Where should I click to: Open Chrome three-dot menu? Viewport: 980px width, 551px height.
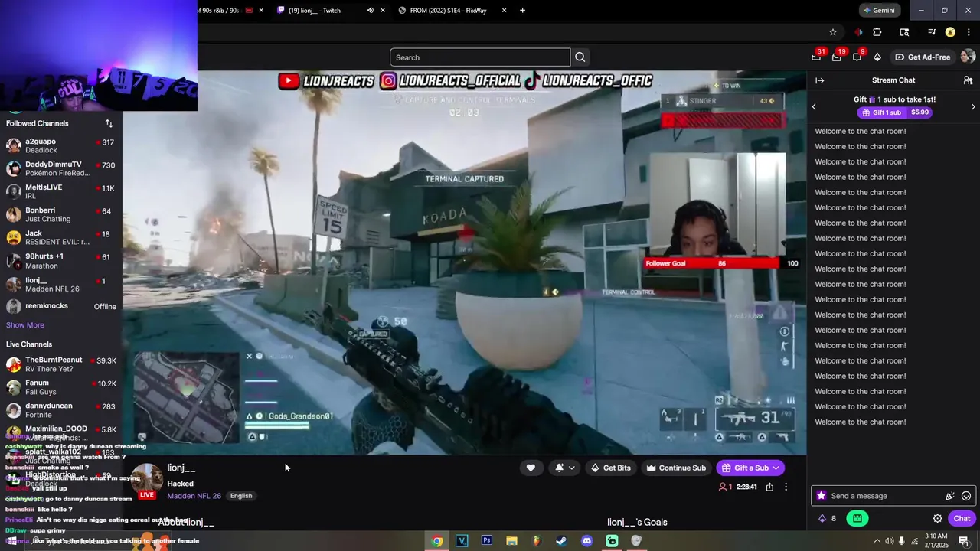969,32
